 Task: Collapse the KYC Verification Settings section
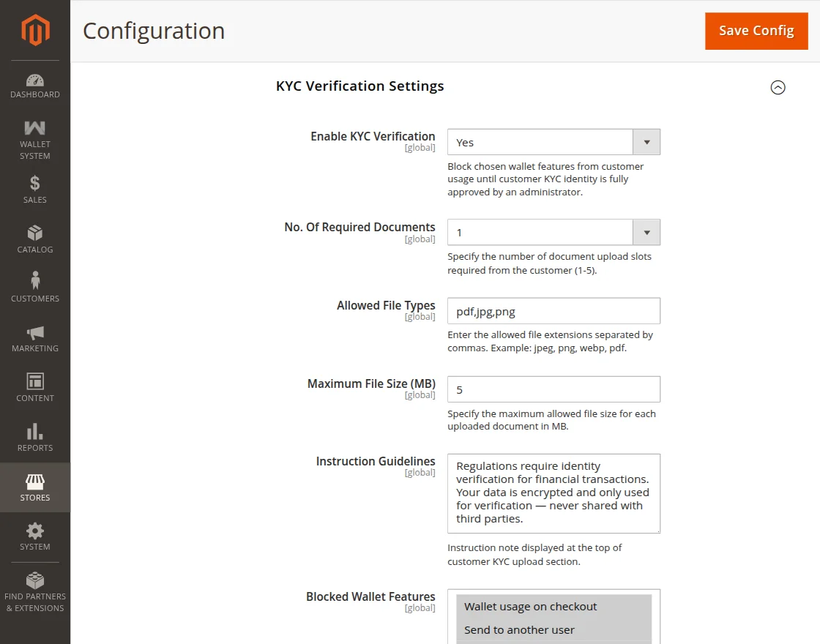(x=778, y=87)
